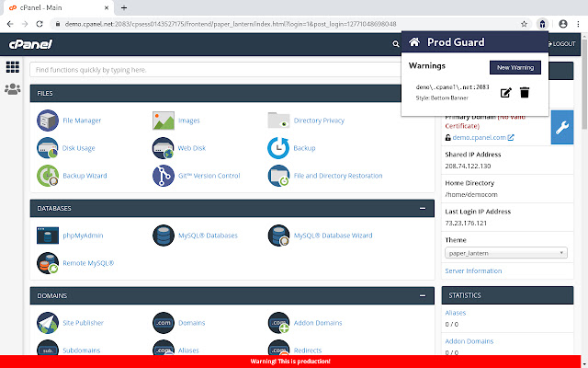Viewport: 588px width, 368px height.
Task: Open the Directory Privacy folder icon
Action: (x=278, y=121)
